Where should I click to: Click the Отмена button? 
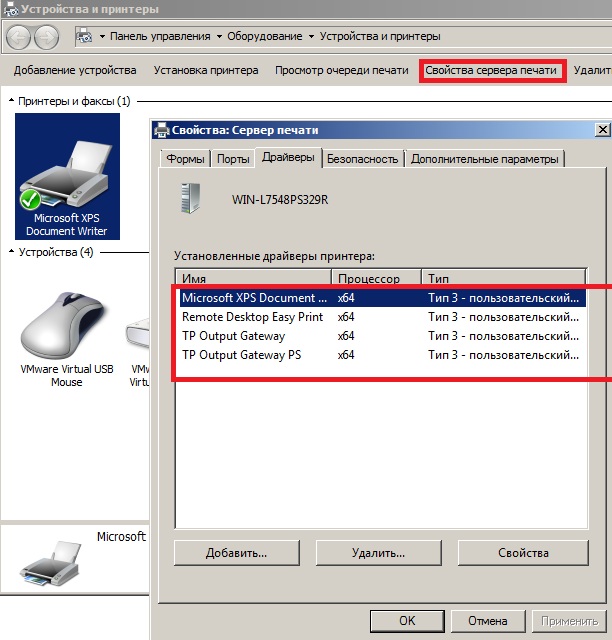(488, 621)
